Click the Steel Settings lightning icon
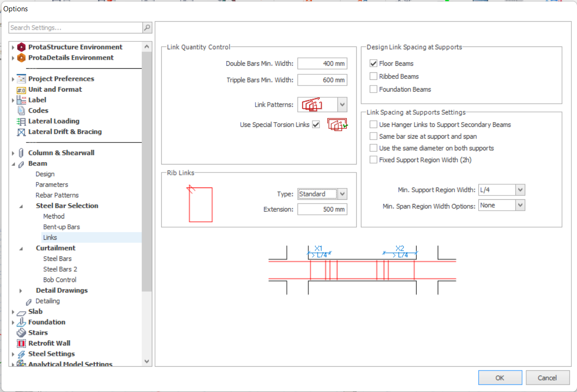Screen dimensions: 577x392 click(22, 353)
